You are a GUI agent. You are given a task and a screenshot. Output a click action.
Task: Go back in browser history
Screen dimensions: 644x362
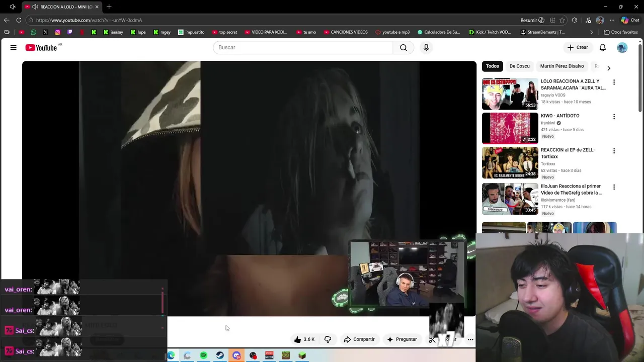coord(6,20)
